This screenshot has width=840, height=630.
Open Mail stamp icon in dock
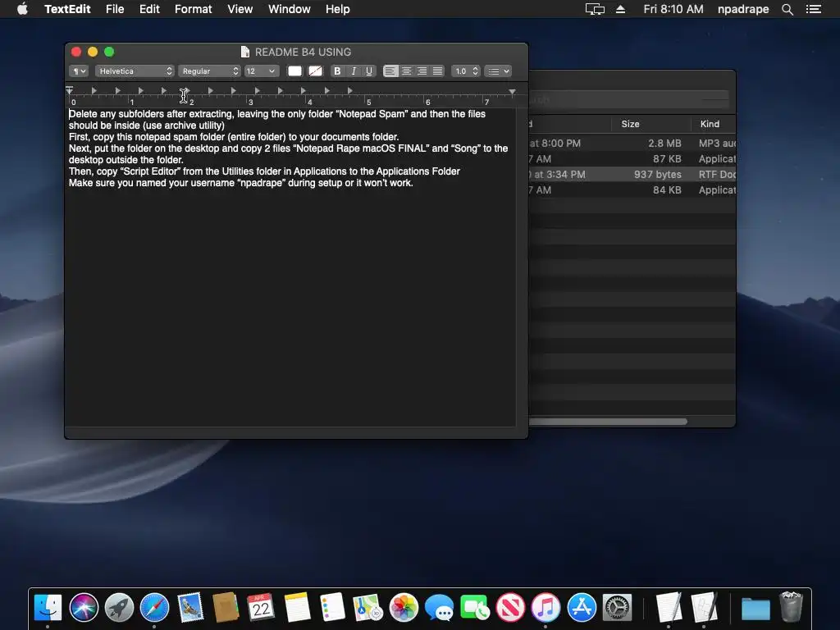(x=190, y=608)
